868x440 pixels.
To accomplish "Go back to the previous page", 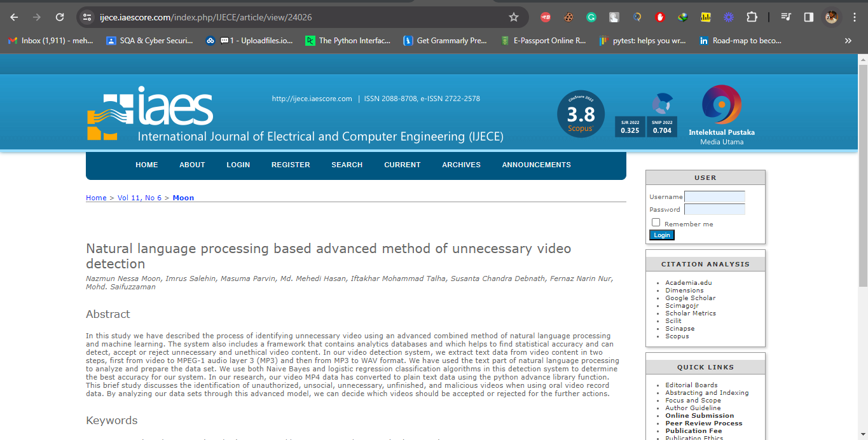I will point(14,17).
